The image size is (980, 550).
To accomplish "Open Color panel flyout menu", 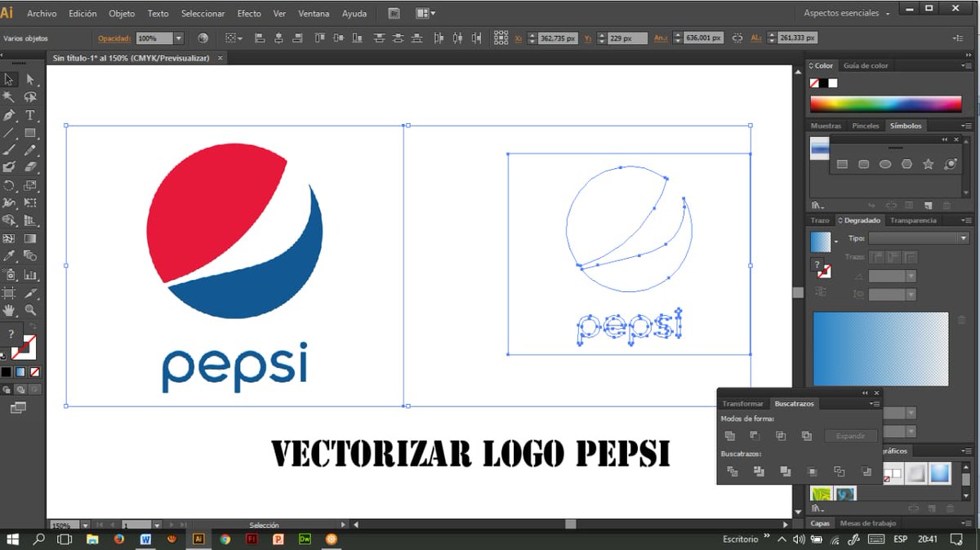I will point(966,65).
